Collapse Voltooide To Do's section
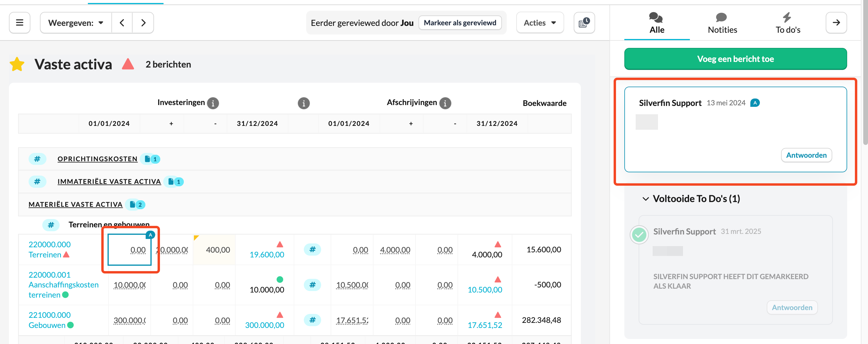868x344 pixels. pos(645,198)
